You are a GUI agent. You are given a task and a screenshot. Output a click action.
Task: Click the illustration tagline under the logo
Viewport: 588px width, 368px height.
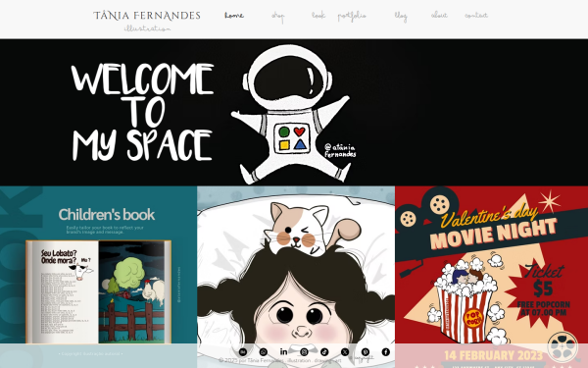(147, 28)
